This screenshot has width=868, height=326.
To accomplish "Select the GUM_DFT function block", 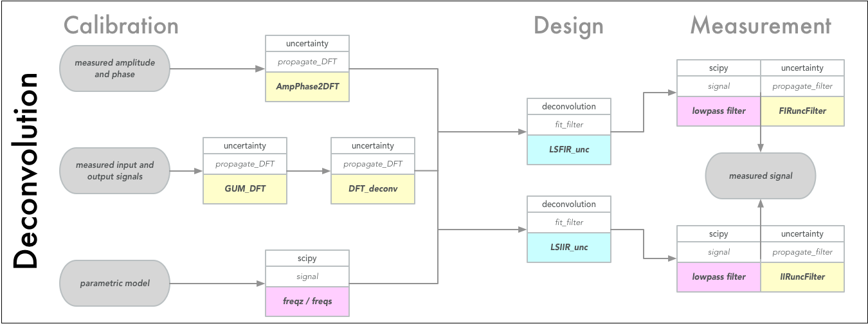I will tap(245, 190).
